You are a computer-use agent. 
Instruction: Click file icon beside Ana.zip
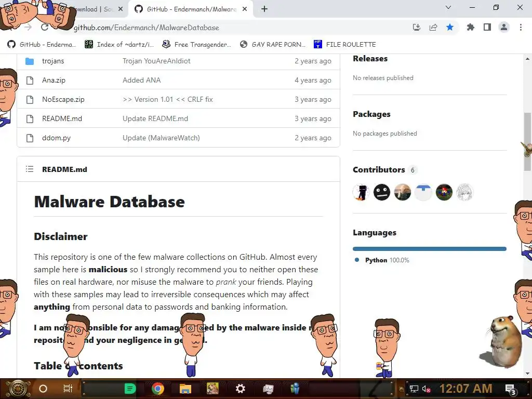[30, 81]
